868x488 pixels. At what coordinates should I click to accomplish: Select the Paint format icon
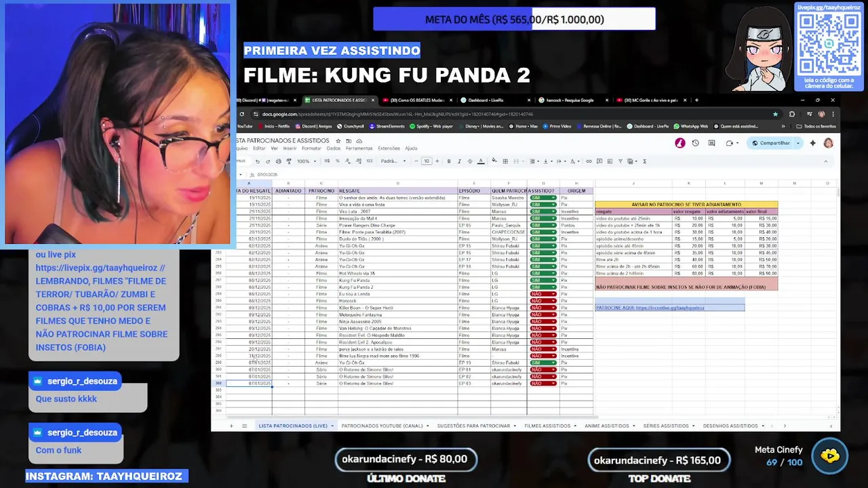point(289,161)
